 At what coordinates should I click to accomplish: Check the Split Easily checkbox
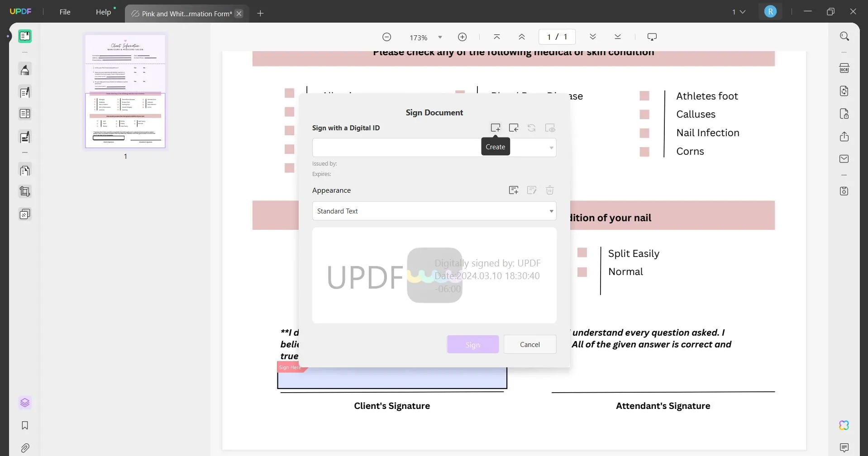(582, 252)
